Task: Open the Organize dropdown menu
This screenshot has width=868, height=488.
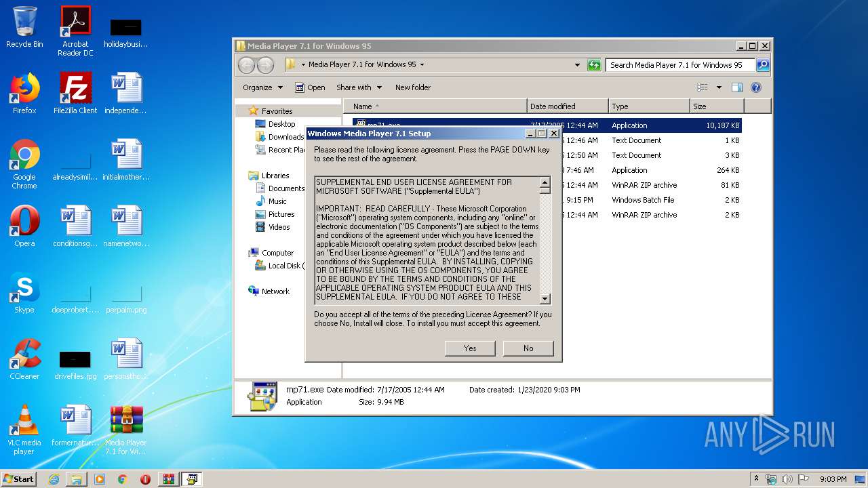Action: pyautogui.click(x=262, y=87)
